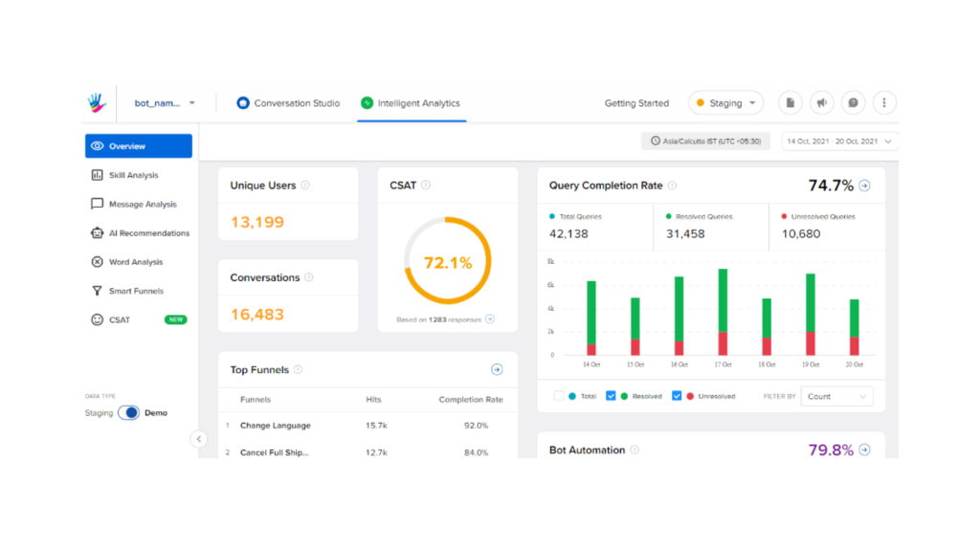Expand the Staging environment dropdown
The height and width of the screenshot is (551, 980).
[725, 103]
